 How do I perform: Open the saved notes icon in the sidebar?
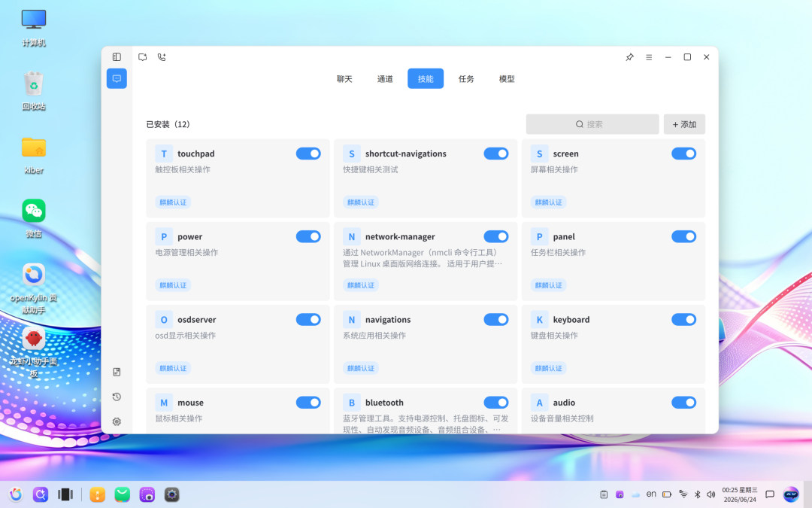[x=117, y=372]
